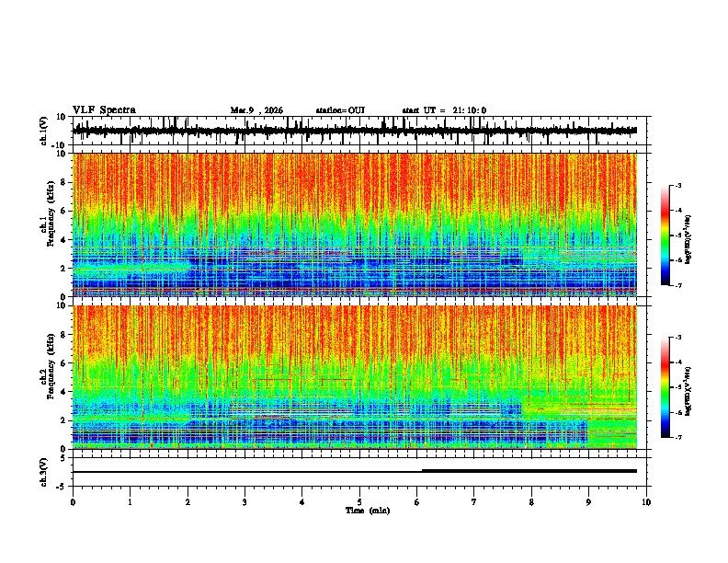The height and width of the screenshot is (563, 728).
Task: Click the "8" kHz tick on ch.1 frequency axis
Action: click(63, 182)
